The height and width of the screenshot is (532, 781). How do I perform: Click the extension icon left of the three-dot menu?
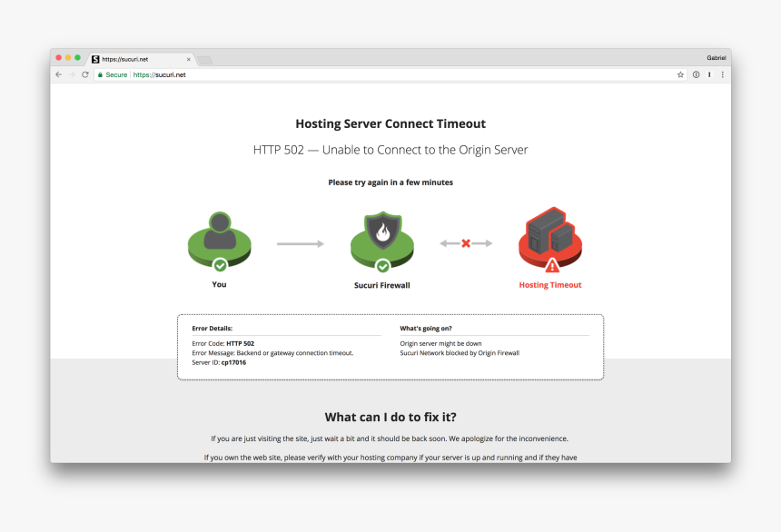709,74
